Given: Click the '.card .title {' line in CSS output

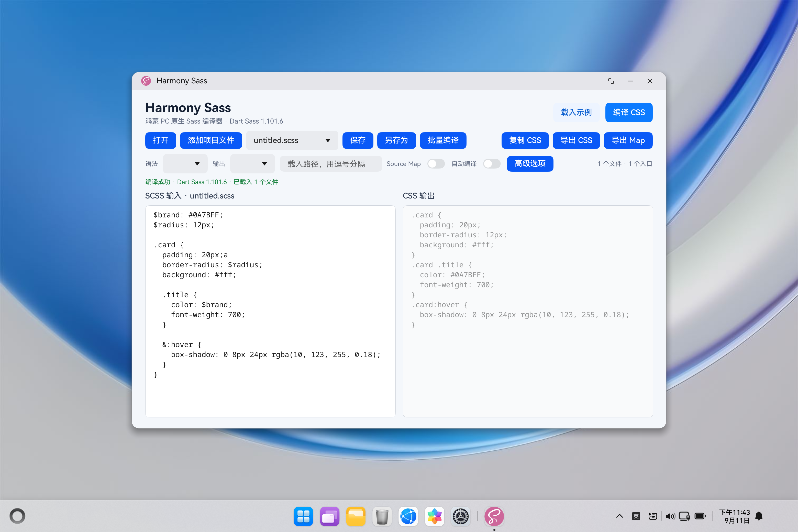Looking at the screenshot, I should pyautogui.click(x=441, y=265).
